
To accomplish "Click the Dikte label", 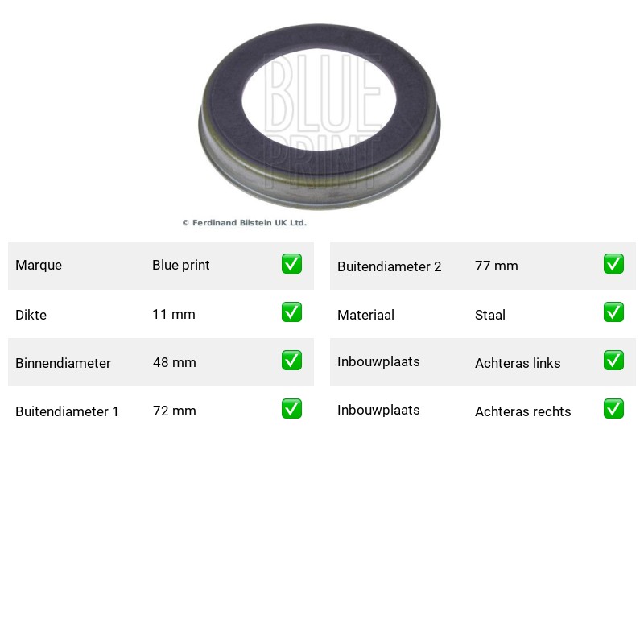I will coord(31,315).
